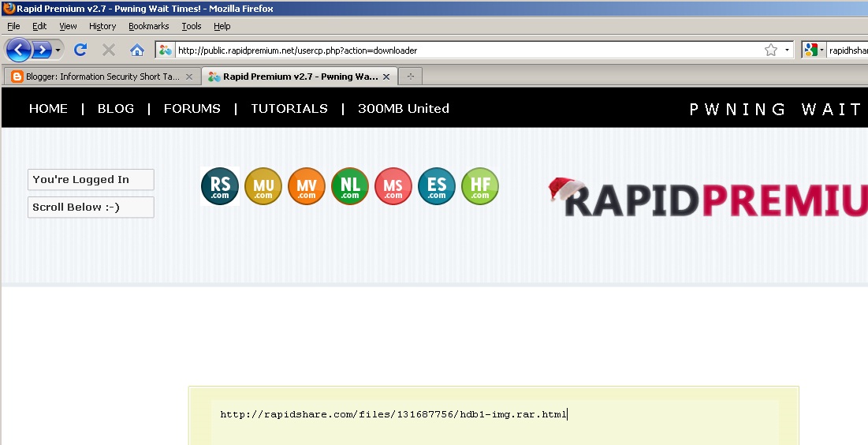Open the View menu
Viewport: 868px width, 445px height.
point(68,26)
